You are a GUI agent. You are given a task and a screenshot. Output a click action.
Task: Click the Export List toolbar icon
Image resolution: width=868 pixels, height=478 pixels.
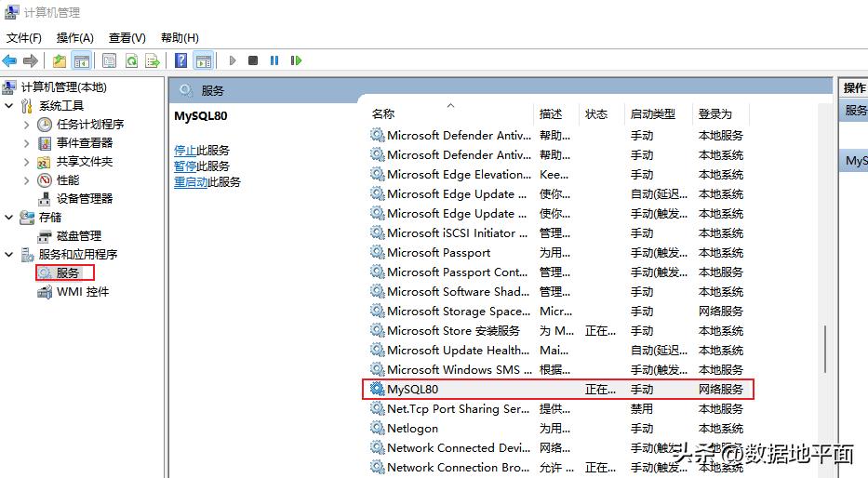point(153,60)
